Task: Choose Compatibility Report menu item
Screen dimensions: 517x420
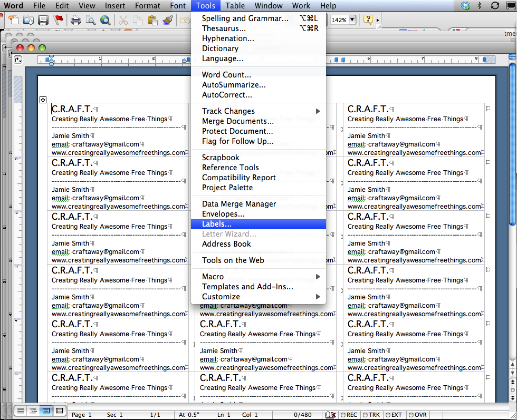Action: (x=258, y=178)
